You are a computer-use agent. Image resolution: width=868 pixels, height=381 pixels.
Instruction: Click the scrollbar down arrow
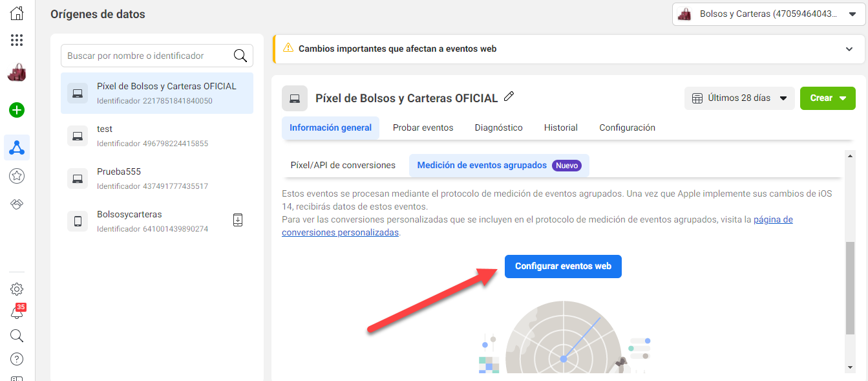pos(850,367)
